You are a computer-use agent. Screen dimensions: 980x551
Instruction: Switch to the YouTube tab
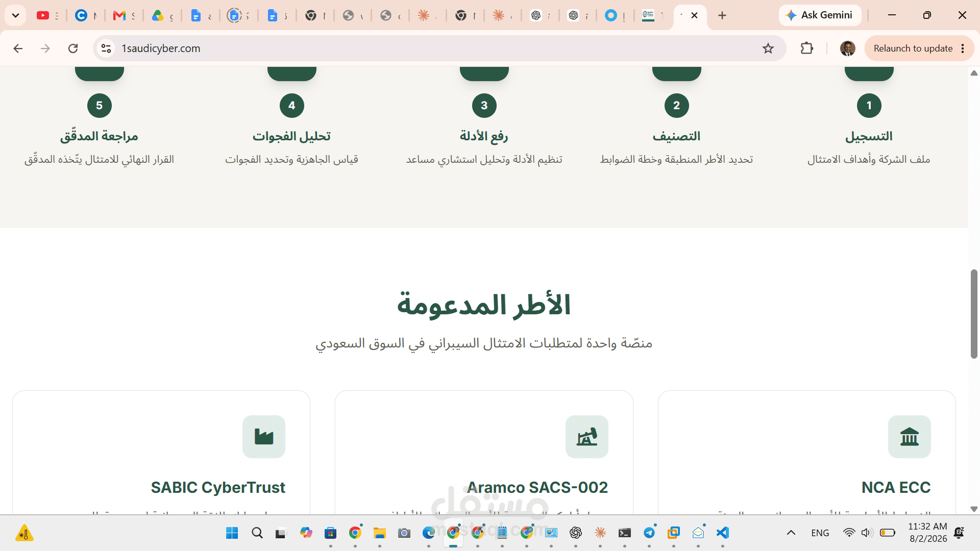(x=43, y=16)
